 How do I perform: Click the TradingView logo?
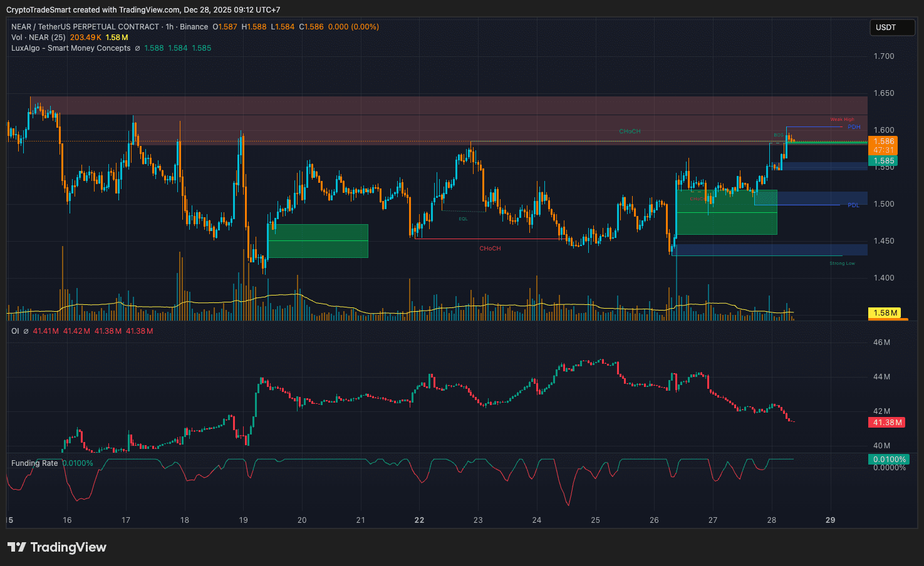[x=57, y=547]
